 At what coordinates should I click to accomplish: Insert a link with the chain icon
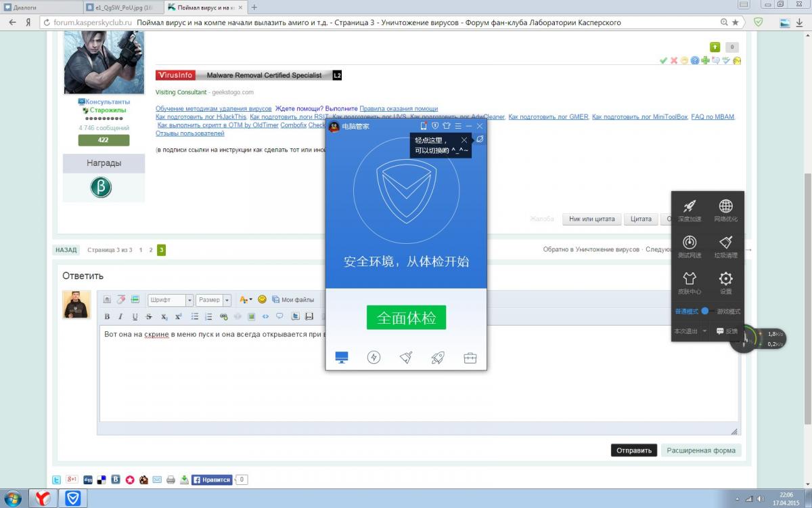tap(223, 316)
